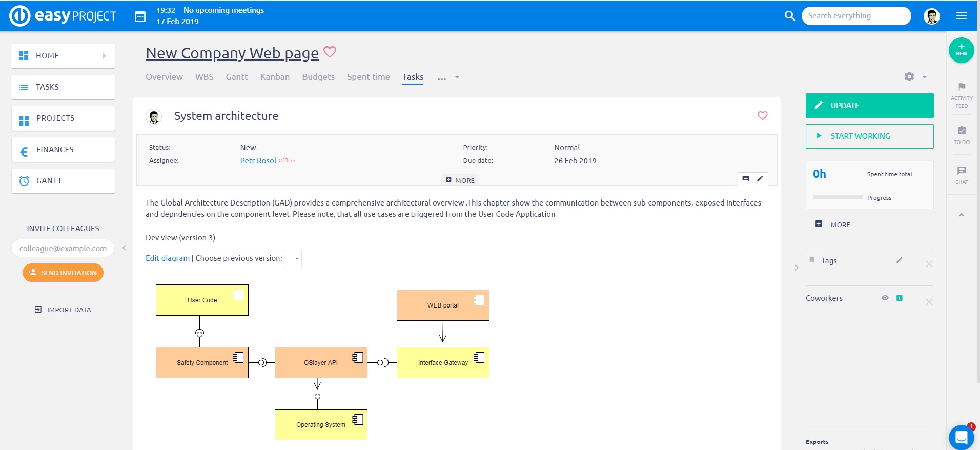Open the Gantt tab
The width and height of the screenshot is (980, 450).
[236, 77]
